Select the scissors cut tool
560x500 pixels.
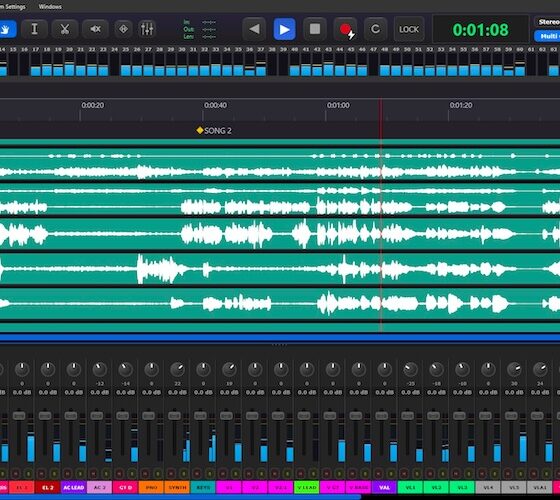[x=65, y=29]
